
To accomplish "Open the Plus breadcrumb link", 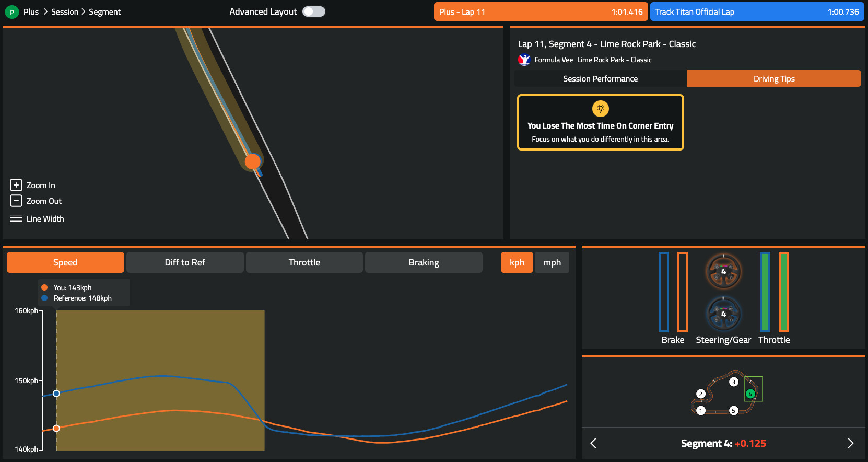I will click(x=31, y=11).
